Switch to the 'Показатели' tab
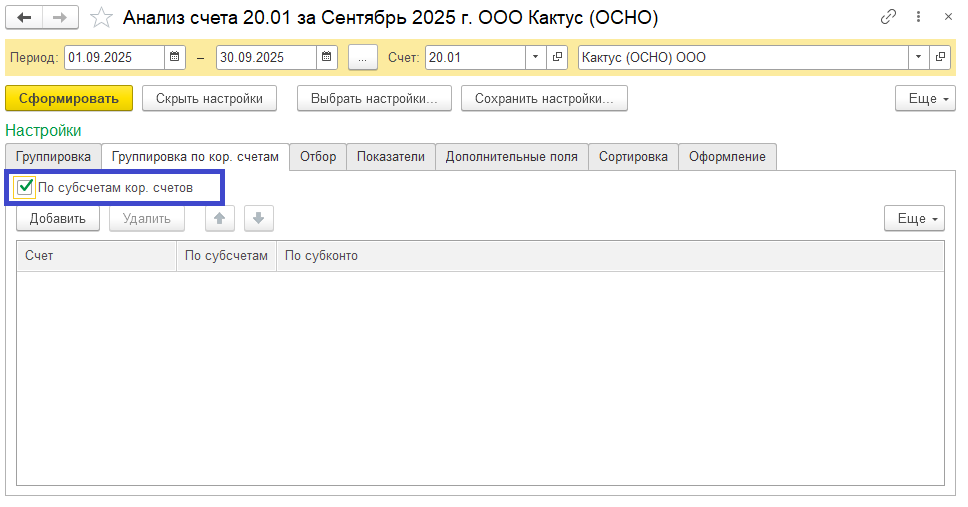This screenshot has height=507, width=968. coord(390,156)
